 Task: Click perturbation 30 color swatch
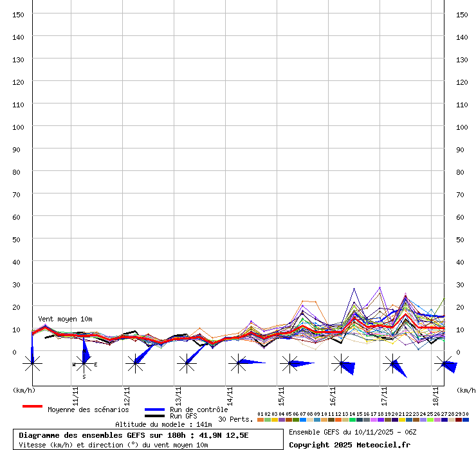point(466,420)
